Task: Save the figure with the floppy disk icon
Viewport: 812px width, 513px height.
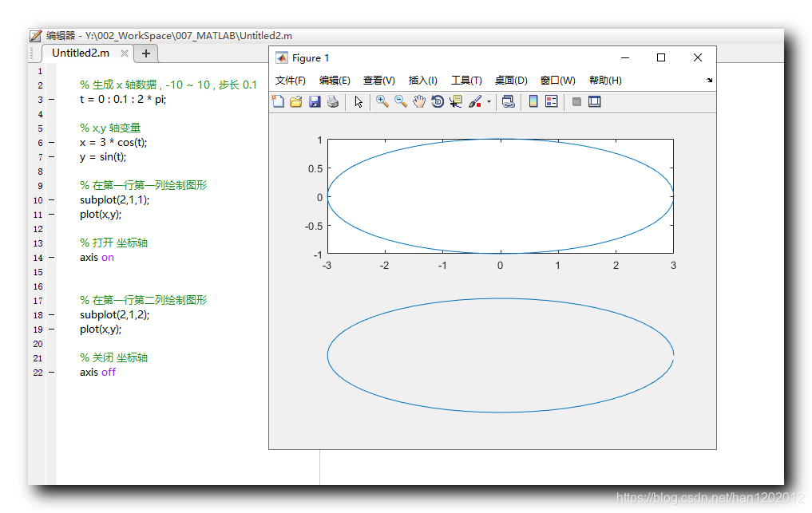Action: 315,101
